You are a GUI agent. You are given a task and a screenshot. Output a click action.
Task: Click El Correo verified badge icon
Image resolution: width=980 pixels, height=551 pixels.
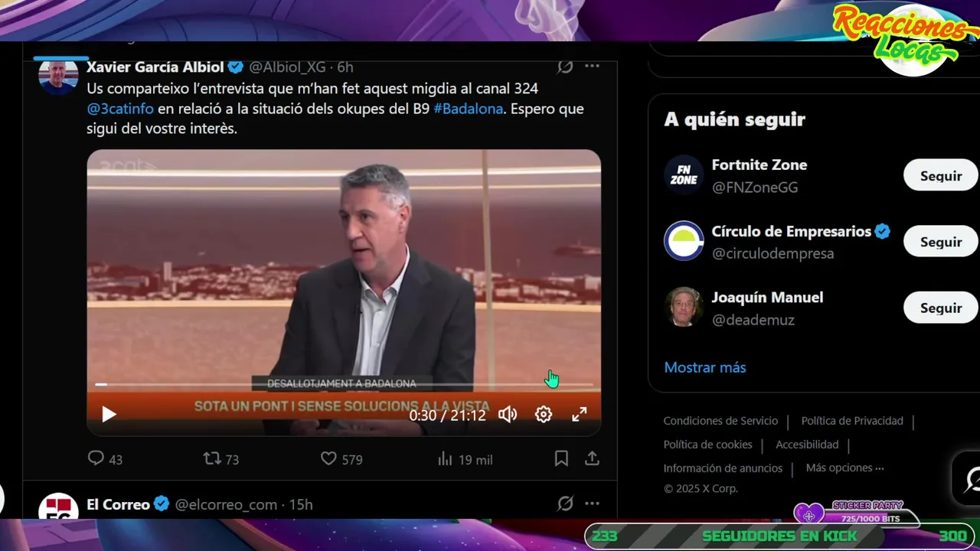162,504
